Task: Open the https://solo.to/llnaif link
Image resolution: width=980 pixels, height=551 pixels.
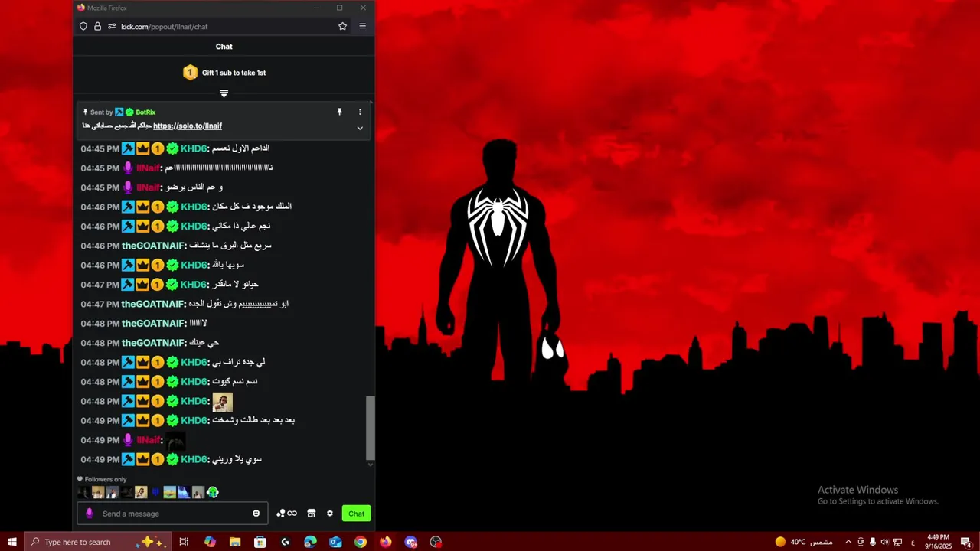Action: [188, 126]
